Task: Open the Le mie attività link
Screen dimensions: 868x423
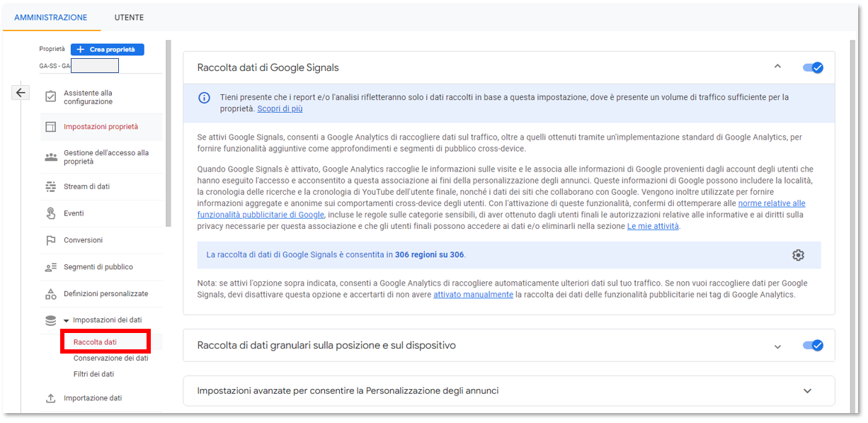Action: pyautogui.click(x=653, y=226)
